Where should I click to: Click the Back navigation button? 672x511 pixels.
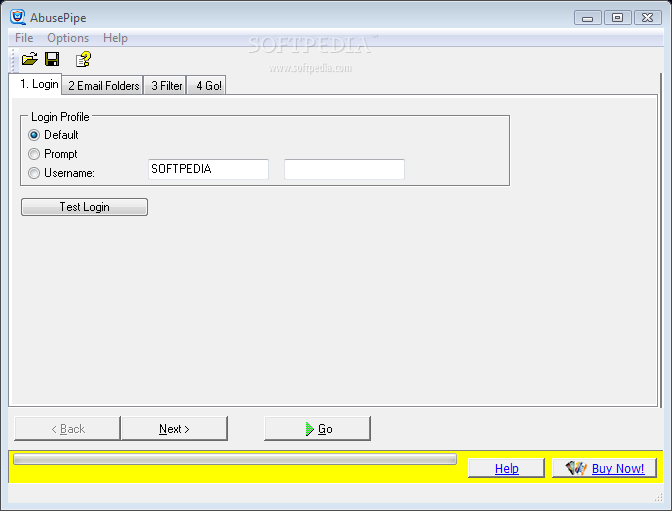(x=67, y=428)
